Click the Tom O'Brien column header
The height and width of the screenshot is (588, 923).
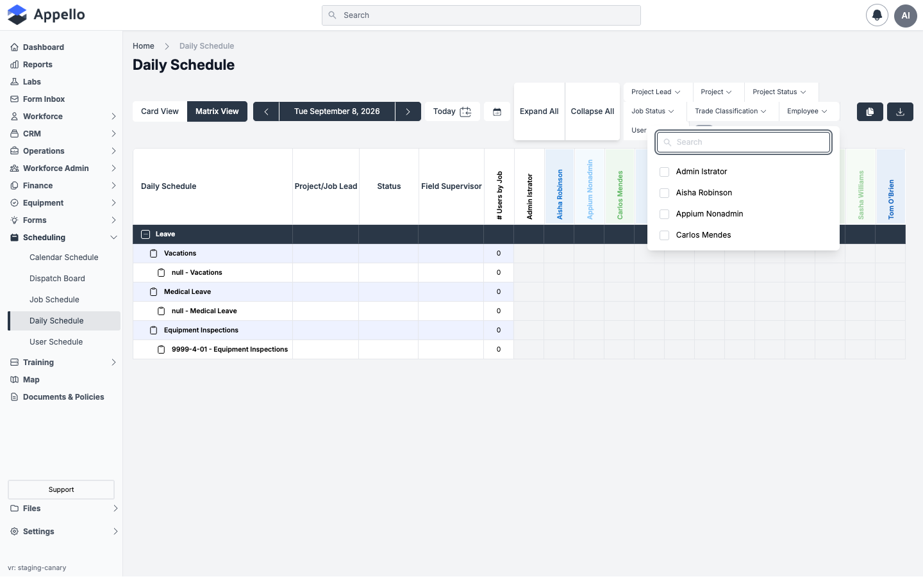tap(890, 187)
